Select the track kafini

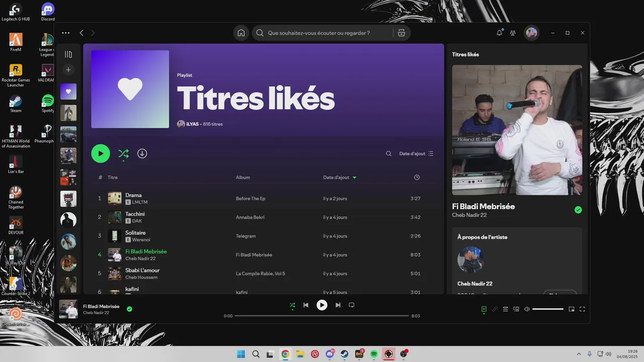pos(132,289)
